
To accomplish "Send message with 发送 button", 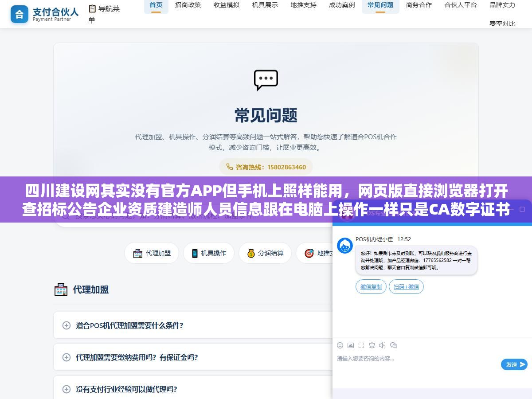I will pyautogui.click(x=514, y=364).
